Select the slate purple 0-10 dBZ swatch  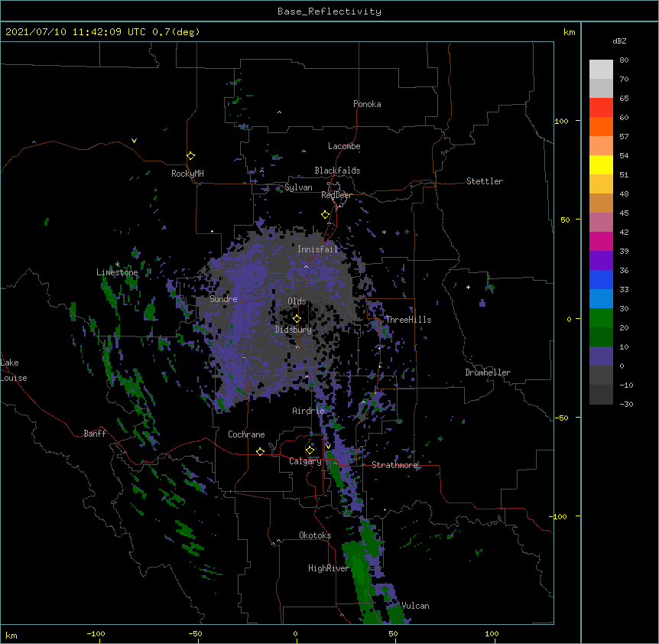pos(601,356)
